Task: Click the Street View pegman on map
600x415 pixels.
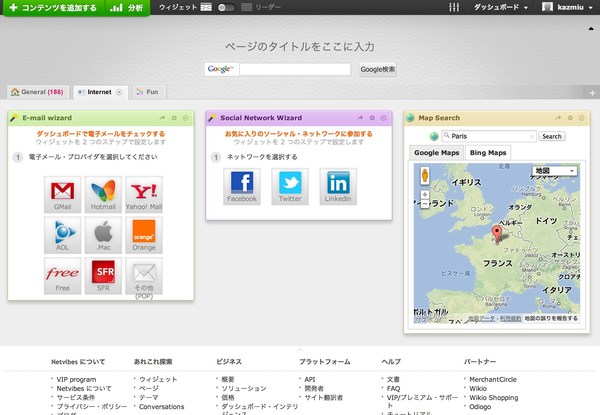Action: [x=425, y=175]
